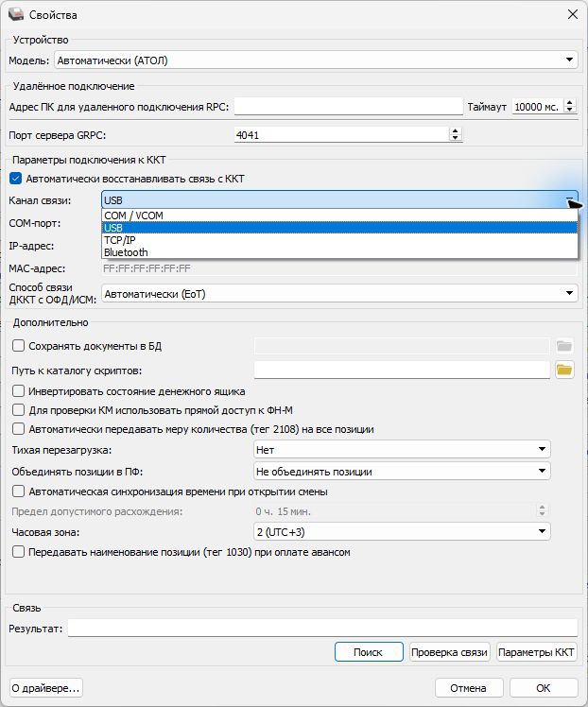This screenshot has width=588, height=707.
Task: Pick COM / VCOM connection option
Action: click(x=339, y=216)
